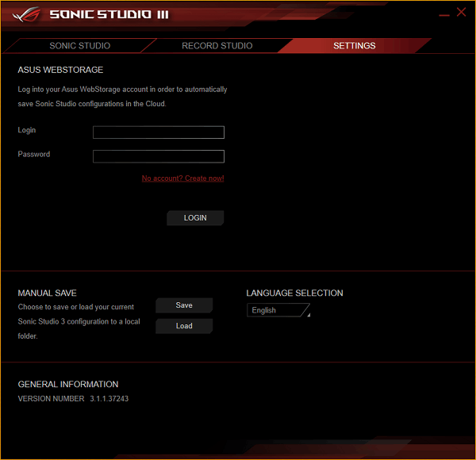The height and width of the screenshot is (460, 476).
Task: Click the MANUAL SAVE heading
Action: [x=47, y=293]
